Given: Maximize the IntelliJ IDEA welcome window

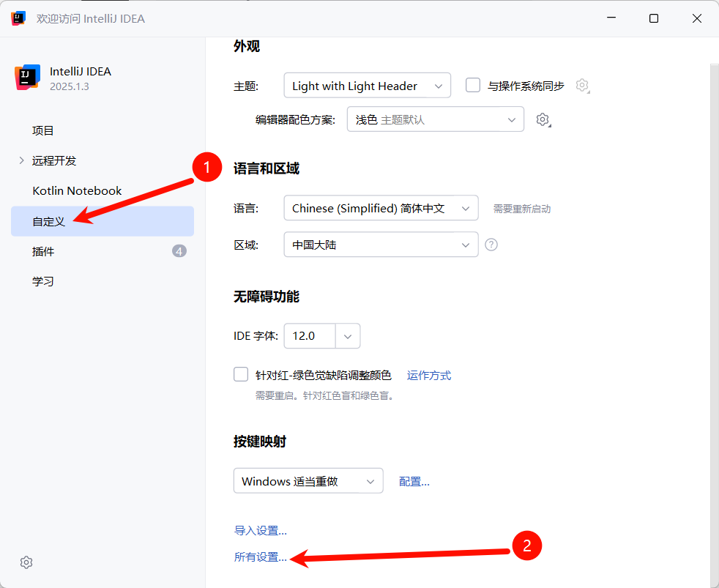Looking at the screenshot, I should click(654, 18).
